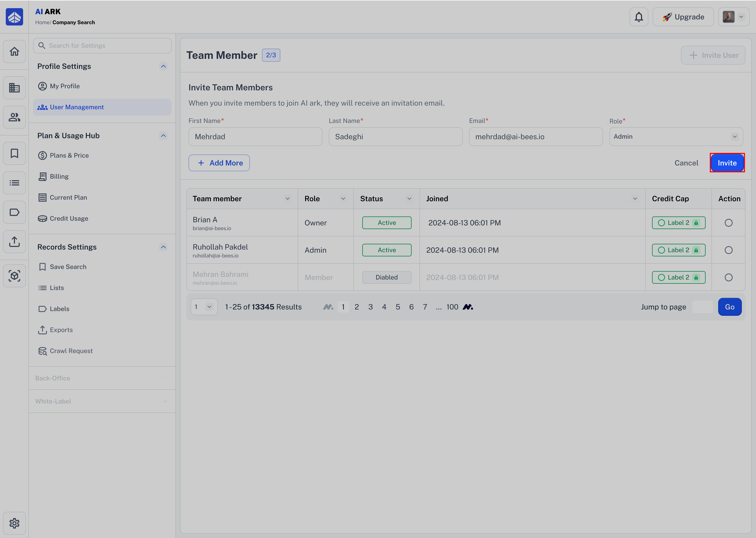Open the settings gear icon at bottom
The image size is (756, 538).
coord(14,523)
